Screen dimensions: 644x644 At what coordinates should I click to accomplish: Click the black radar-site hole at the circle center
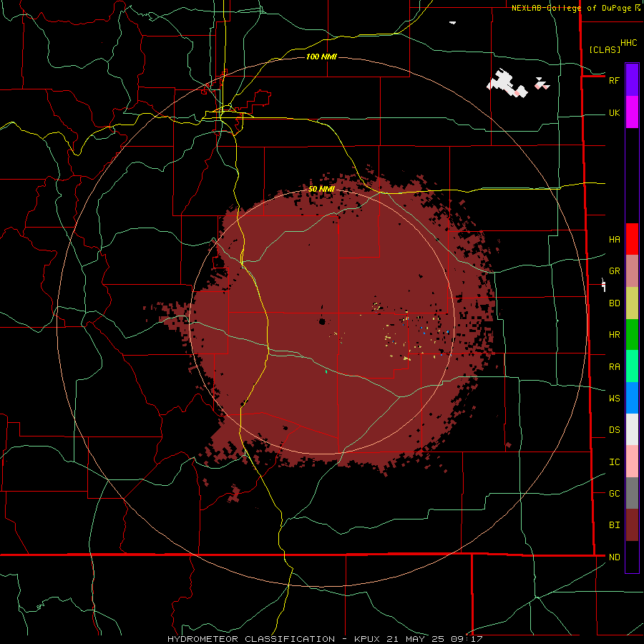tap(323, 321)
